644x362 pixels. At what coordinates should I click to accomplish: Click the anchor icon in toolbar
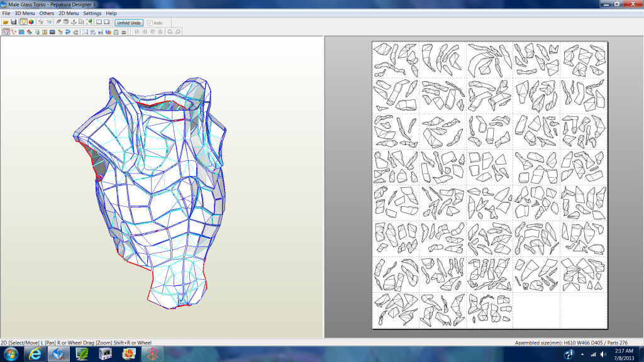coord(74,22)
